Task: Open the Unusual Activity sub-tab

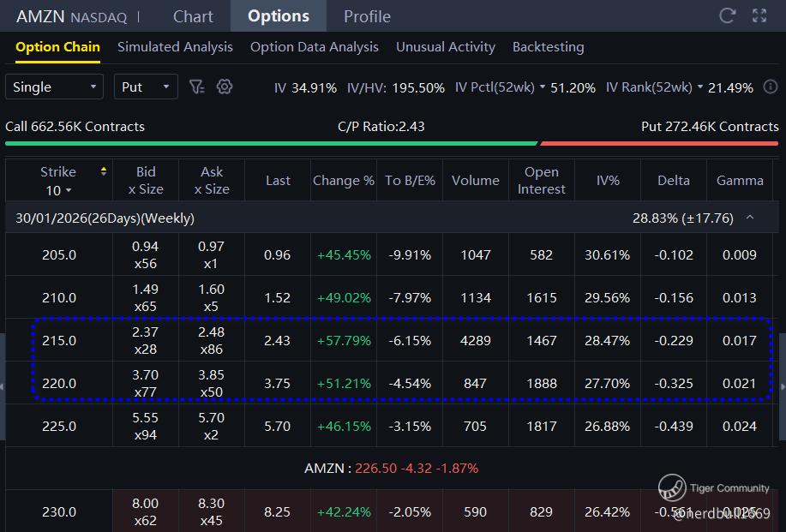Action: click(445, 47)
